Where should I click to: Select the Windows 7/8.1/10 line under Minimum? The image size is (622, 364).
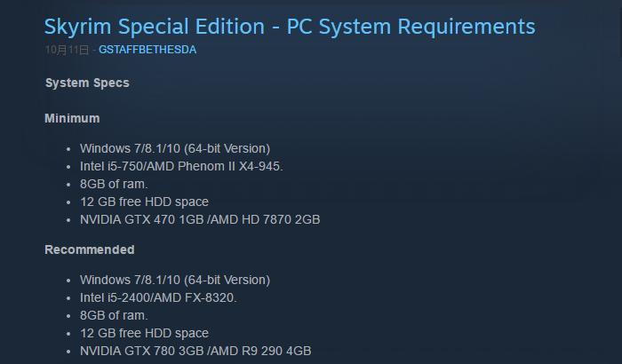point(175,148)
